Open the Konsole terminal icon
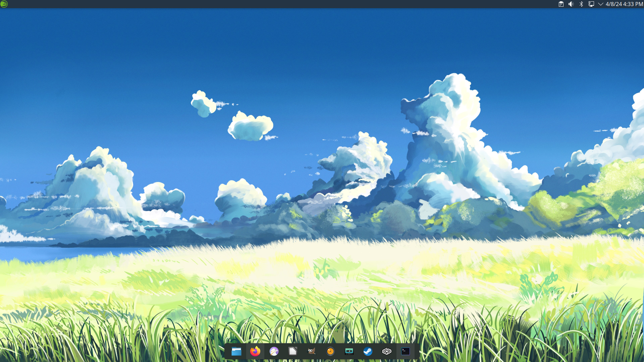This screenshot has width=644, height=362. [406, 351]
